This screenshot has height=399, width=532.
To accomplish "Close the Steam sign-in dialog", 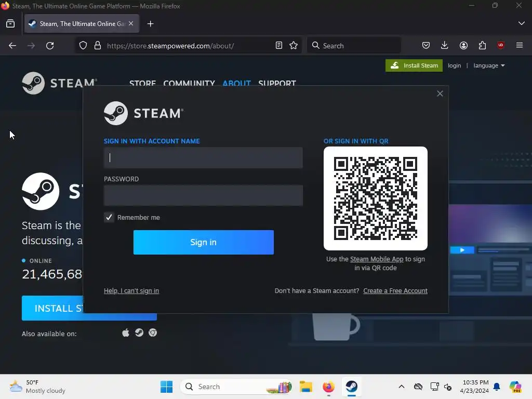I will pyautogui.click(x=440, y=94).
